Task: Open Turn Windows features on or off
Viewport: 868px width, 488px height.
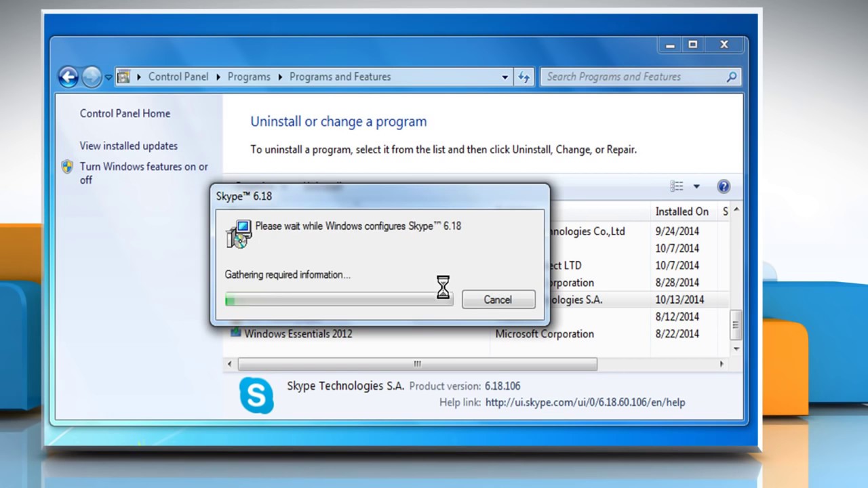Action: (x=144, y=173)
